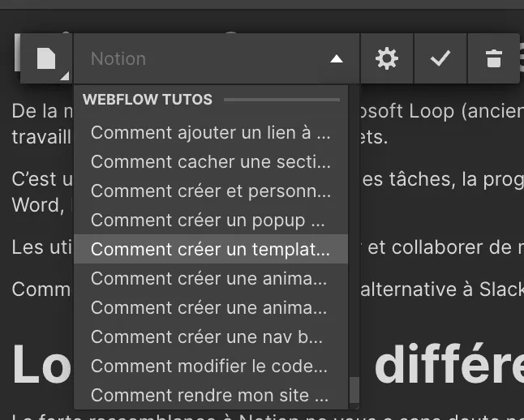Choose "Comment créer un popup ..." entry

click(211, 221)
